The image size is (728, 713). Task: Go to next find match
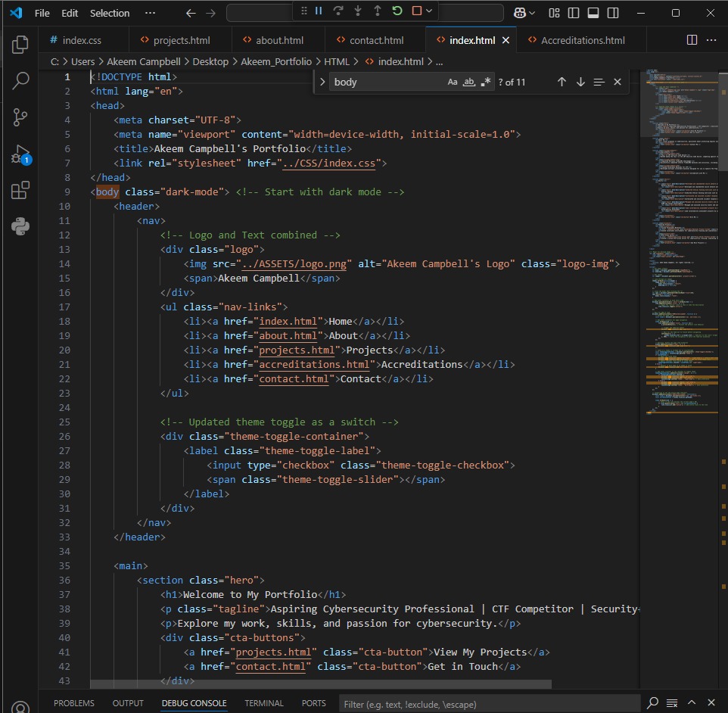click(580, 83)
